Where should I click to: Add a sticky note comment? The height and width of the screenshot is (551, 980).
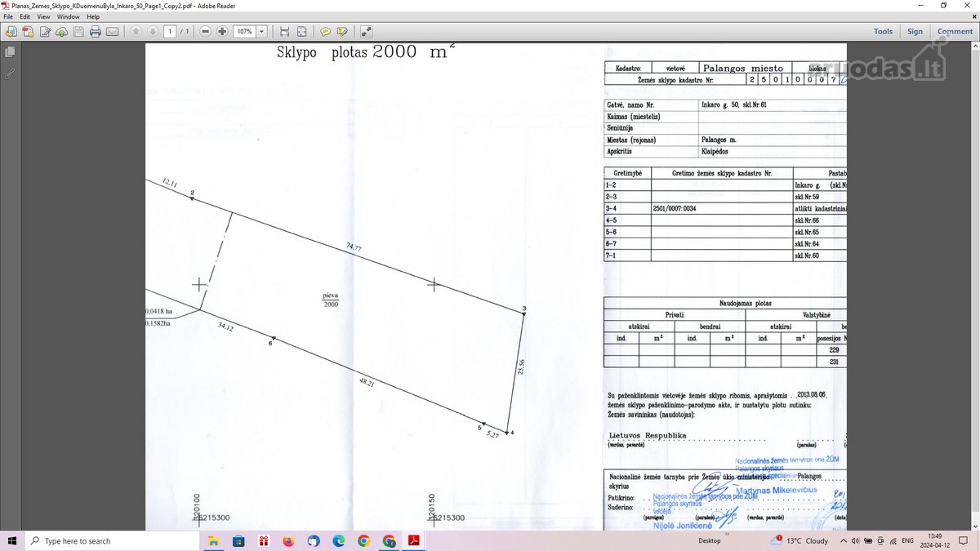tap(325, 32)
